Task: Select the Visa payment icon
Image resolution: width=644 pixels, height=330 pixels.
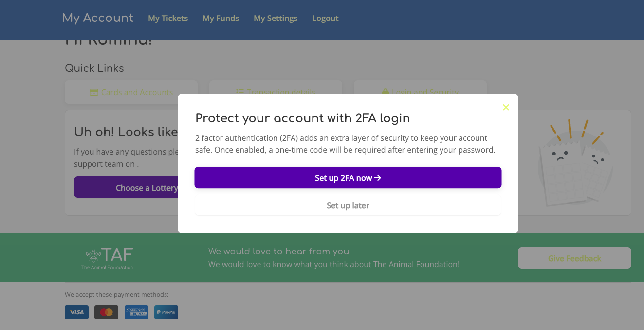Action: 76,312
